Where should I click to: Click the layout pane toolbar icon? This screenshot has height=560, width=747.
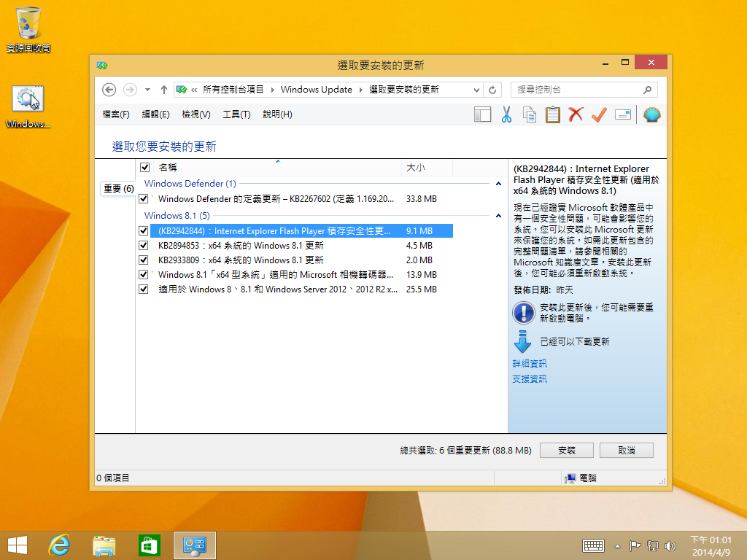(x=482, y=114)
